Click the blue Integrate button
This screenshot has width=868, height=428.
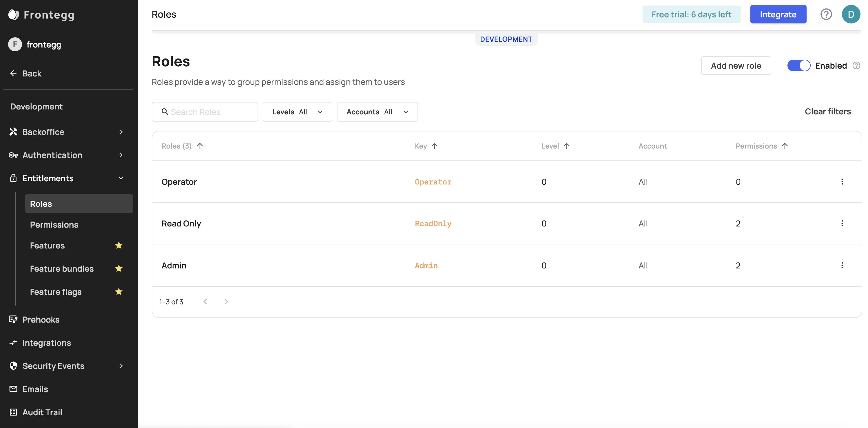(x=778, y=14)
